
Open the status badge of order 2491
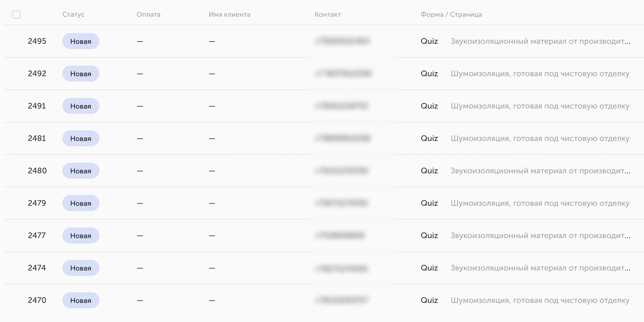81,106
